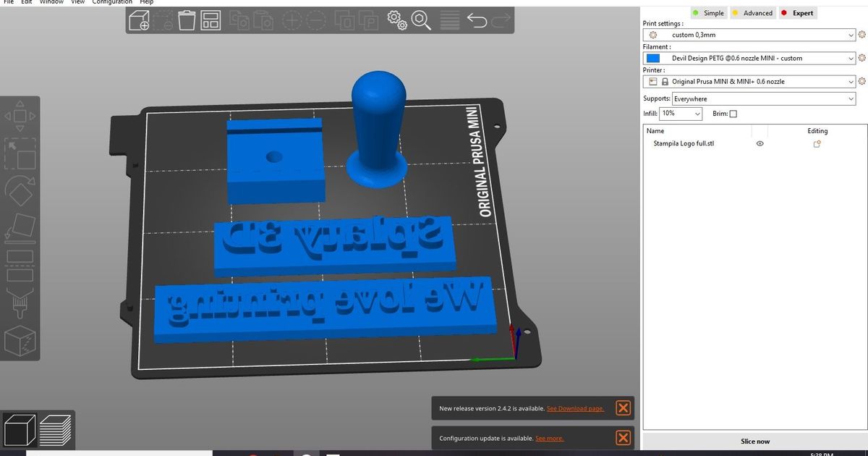This screenshot has height=456, width=868.
Task: Toggle visibility of Stampila Logo full.stl
Action: click(759, 143)
